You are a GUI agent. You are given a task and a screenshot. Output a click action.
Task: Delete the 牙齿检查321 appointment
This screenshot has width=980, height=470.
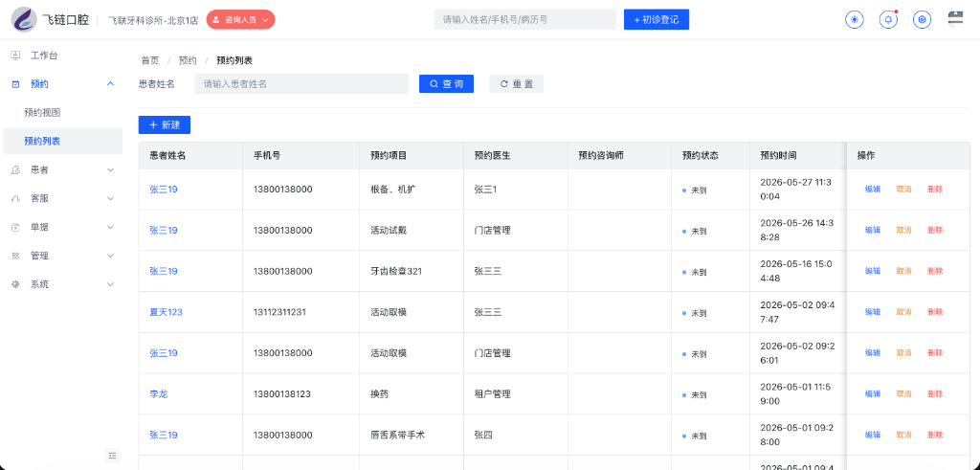click(x=935, y=271)
